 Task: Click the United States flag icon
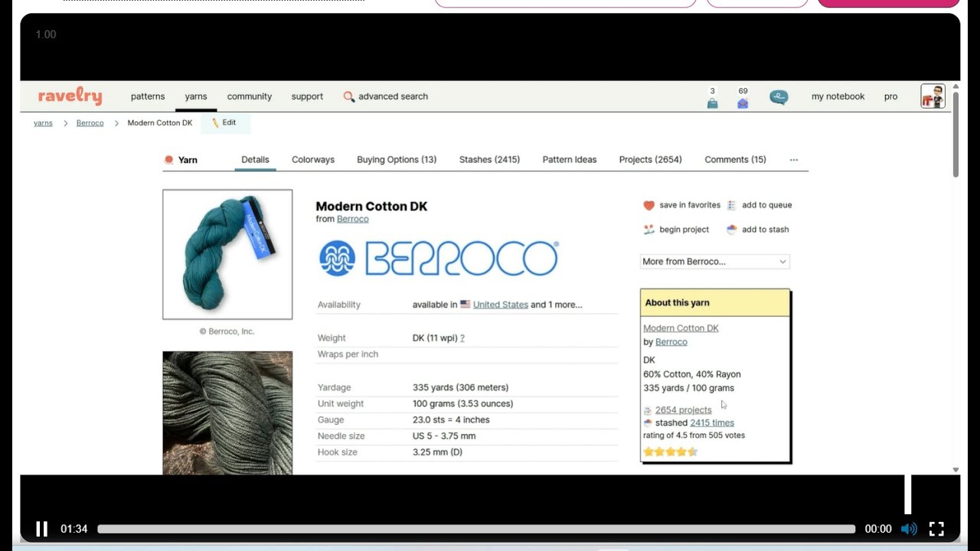pos(465,304)
